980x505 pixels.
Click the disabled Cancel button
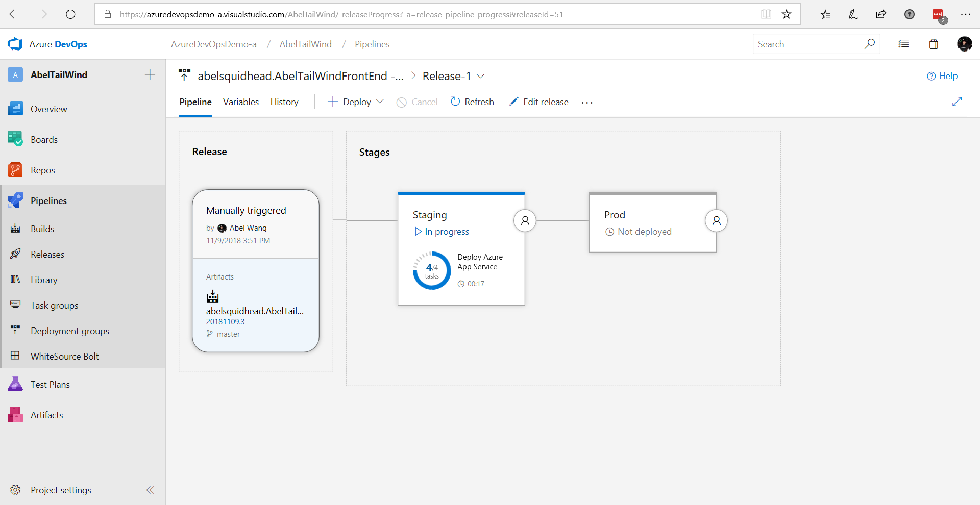pos(417,102)
